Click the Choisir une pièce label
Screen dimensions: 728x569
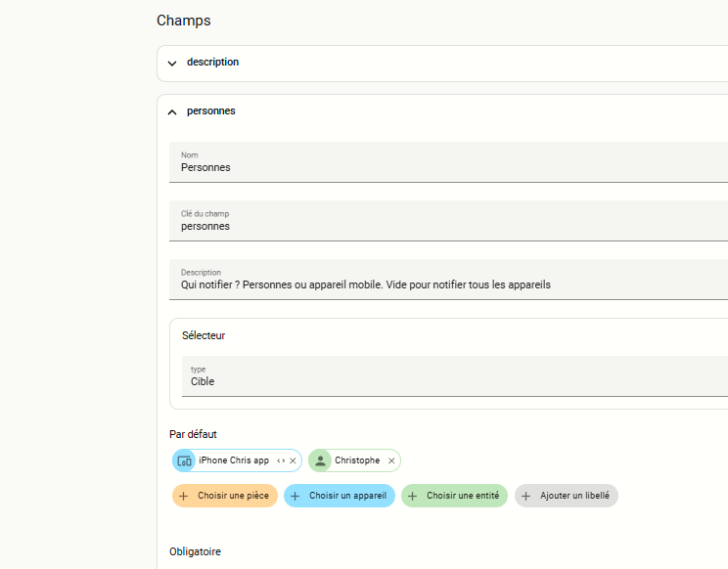pos(233,496)
